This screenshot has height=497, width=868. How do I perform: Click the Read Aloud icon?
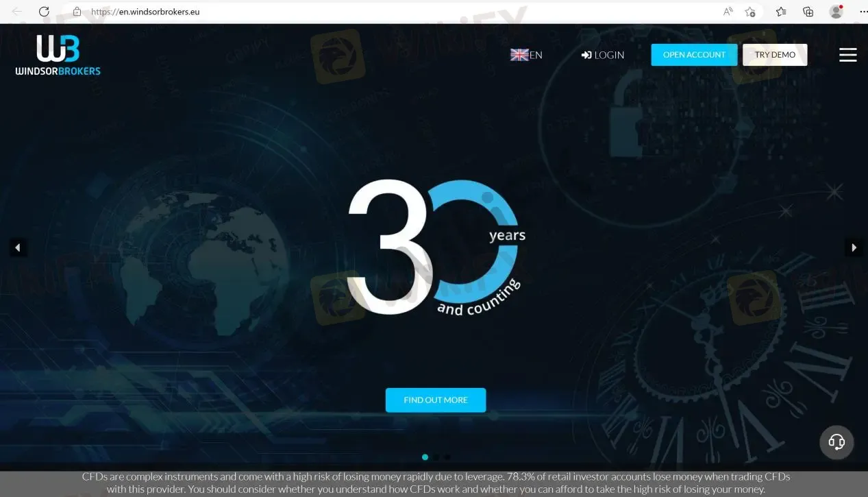tap(728, 12)
